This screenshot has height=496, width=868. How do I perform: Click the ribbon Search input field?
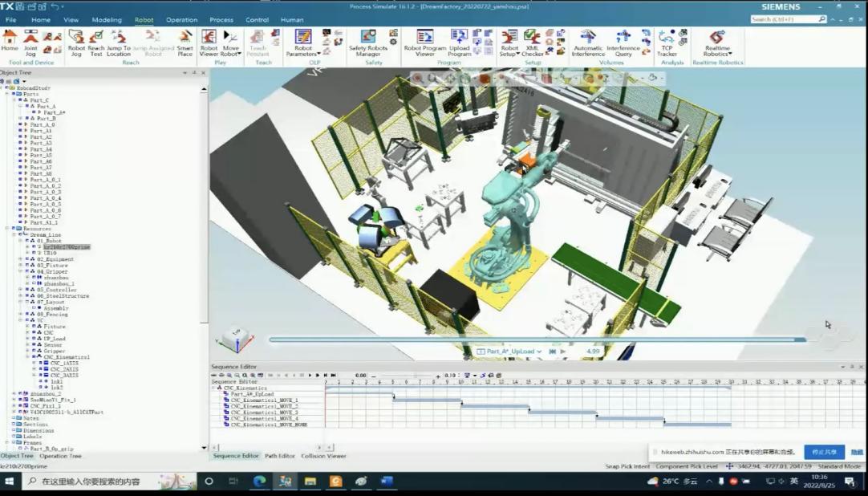tap(784, 19)
